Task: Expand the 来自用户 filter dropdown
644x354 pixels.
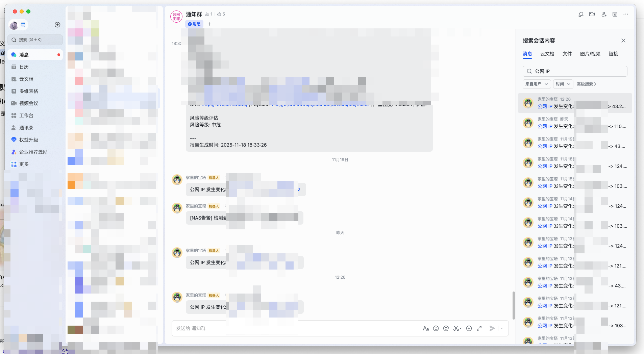Action: [537, 84]
